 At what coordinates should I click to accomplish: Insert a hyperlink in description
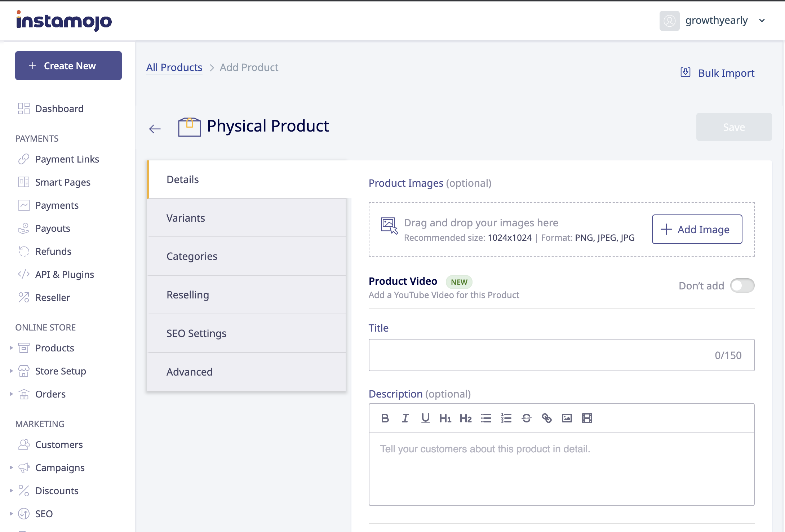(547, 418)
